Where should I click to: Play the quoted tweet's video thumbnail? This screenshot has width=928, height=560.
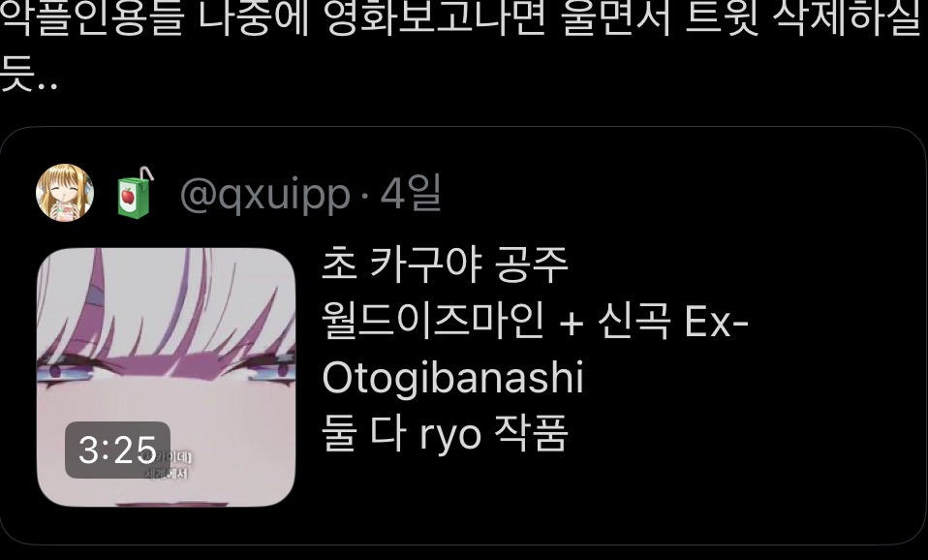pyautogui.click(x=167, y=377)
